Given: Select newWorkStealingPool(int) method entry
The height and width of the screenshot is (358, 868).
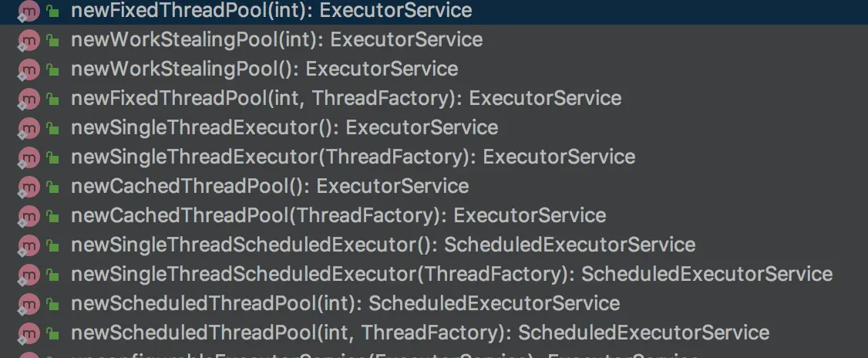Looking at the screenshot, I should 276,40.
